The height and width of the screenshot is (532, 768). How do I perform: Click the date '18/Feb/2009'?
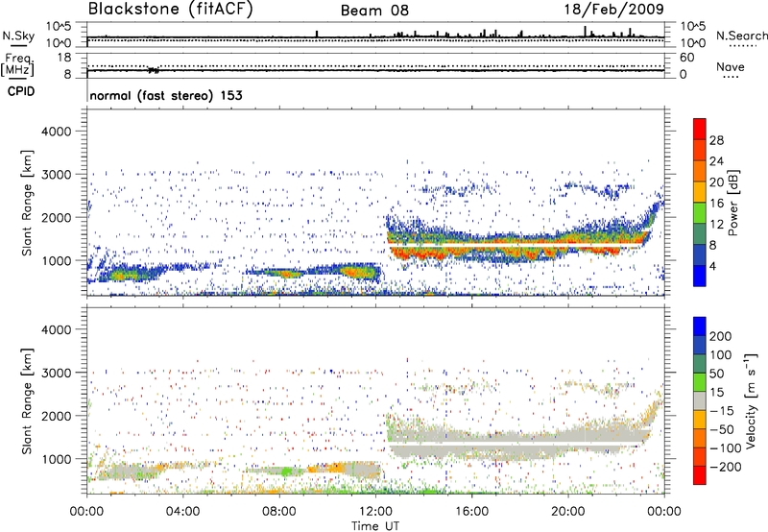[x=614, y=9]
